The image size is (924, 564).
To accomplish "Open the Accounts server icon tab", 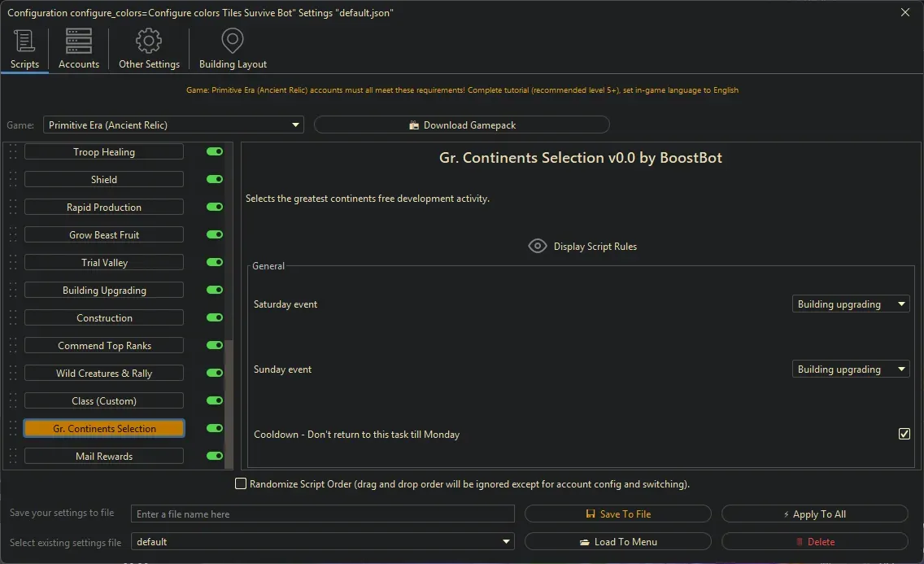I will [79, 42].
